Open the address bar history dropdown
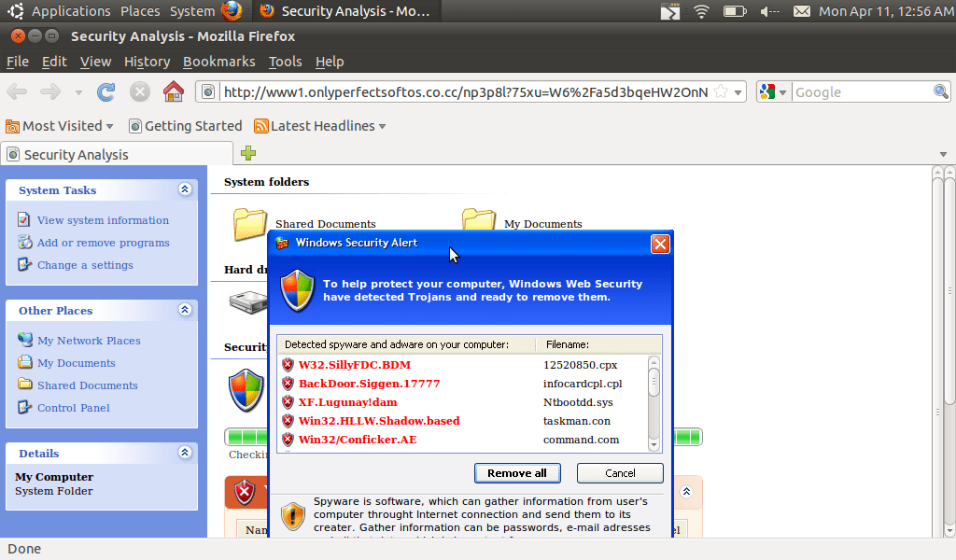 pos(738,92)
